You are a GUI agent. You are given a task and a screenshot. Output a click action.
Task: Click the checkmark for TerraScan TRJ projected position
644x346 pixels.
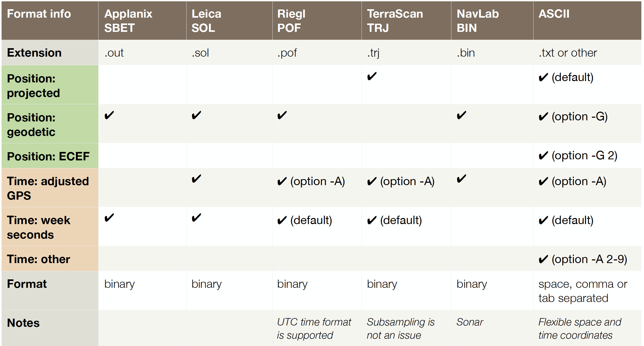(x=372, y=76)
